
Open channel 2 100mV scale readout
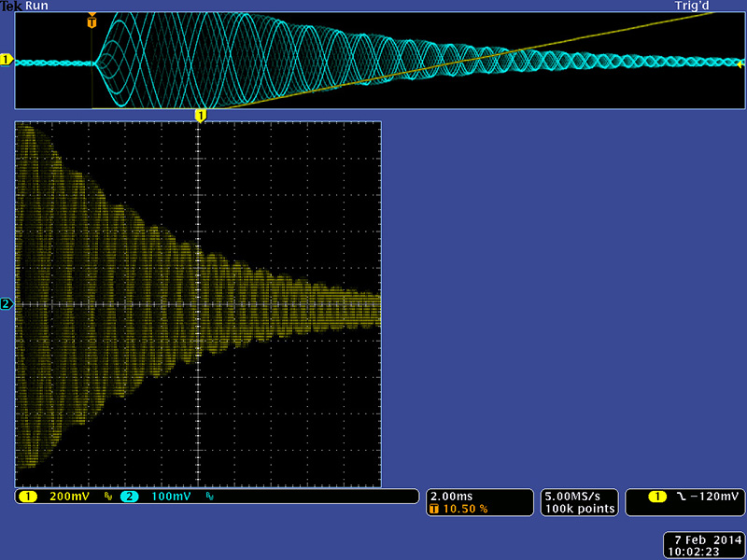[x=170, y=497]
